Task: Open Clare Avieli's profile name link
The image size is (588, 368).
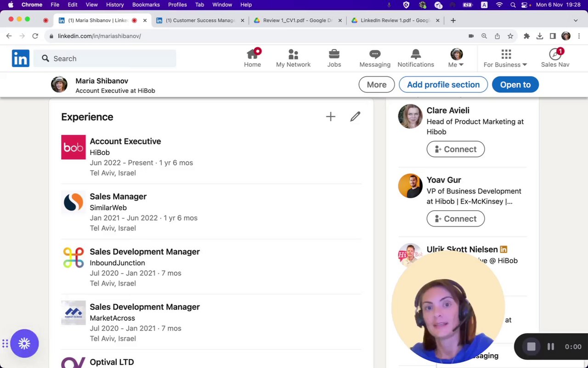Action: tap(448, 110)
